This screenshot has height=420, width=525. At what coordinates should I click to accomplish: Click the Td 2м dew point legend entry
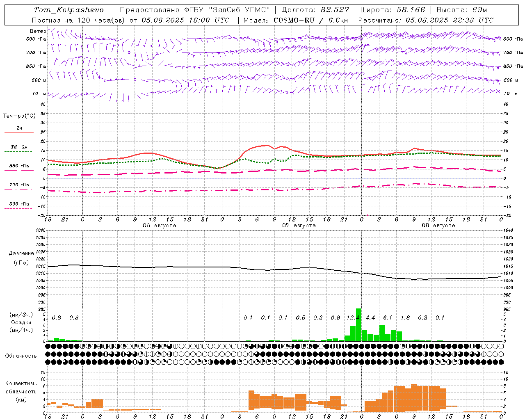19,147
